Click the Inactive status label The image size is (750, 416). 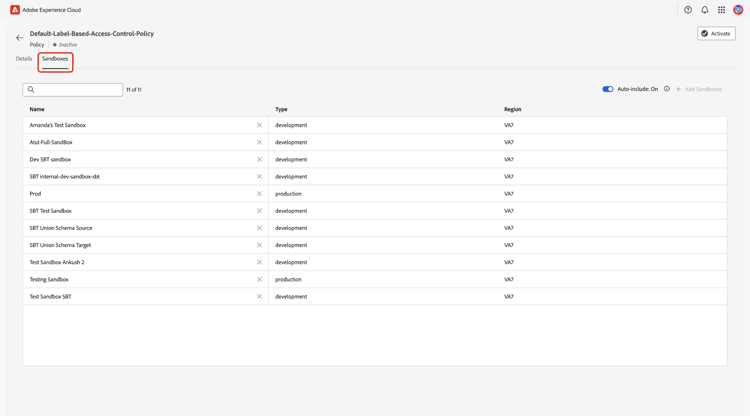click(x=68, y=45)
